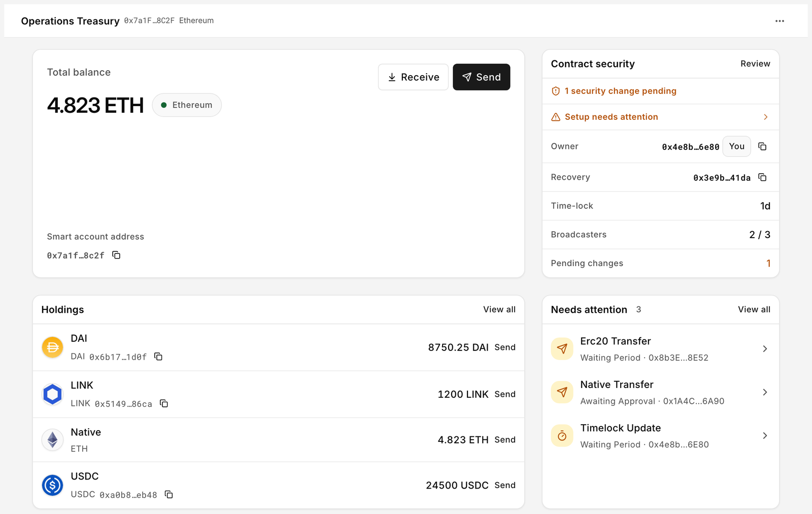Click the Receive button
This screenshot has height=514, width=812.
pyautogui.click(x=413, y=77)
